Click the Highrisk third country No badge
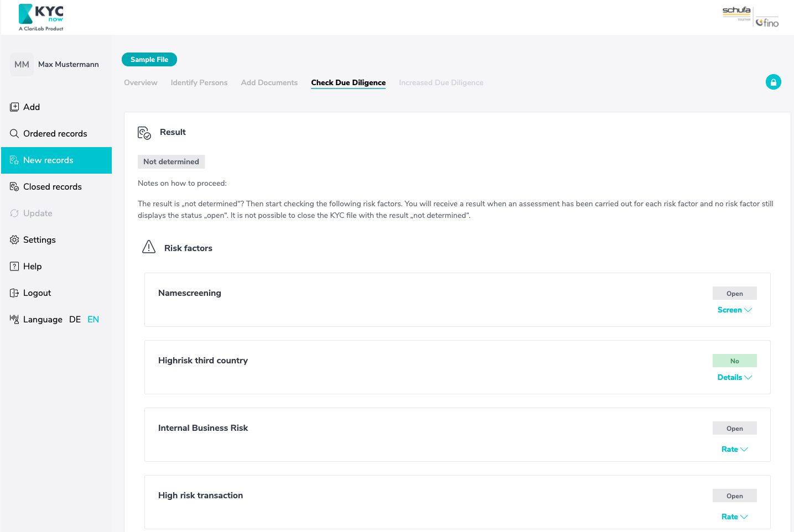 click(x=734, y=361)
